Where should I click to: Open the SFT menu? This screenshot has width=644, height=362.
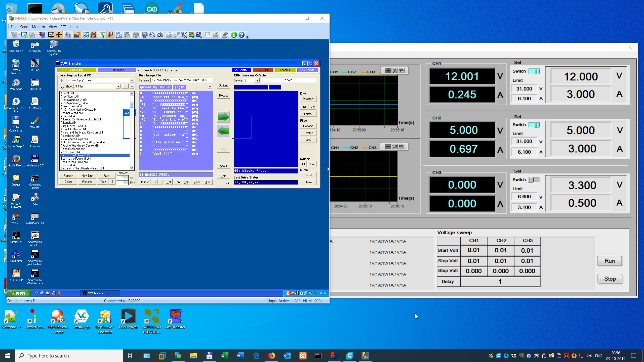[x=63, y=27]
